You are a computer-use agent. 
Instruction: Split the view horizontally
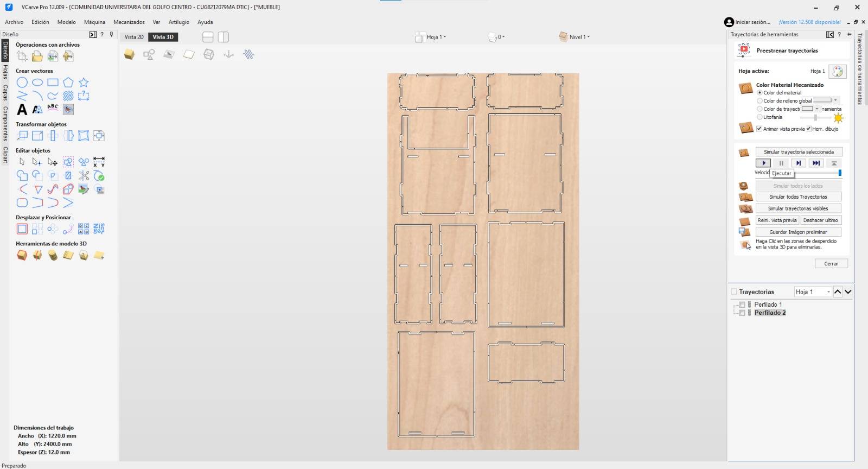click(208, 37)
